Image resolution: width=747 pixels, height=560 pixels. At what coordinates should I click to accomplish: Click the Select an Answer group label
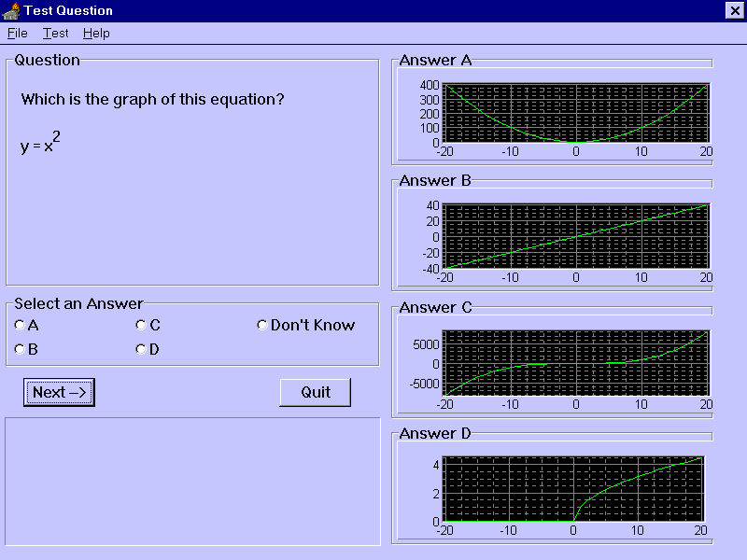pos(79,303)
